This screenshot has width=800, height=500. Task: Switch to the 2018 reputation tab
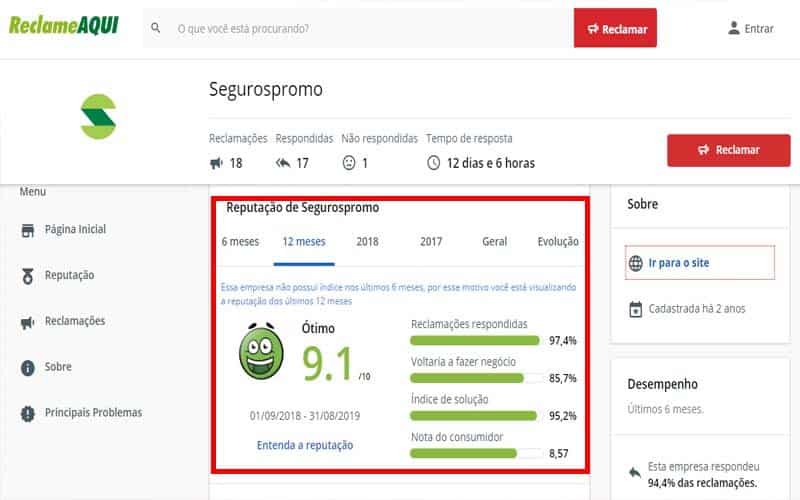click(x=367, y=242)
